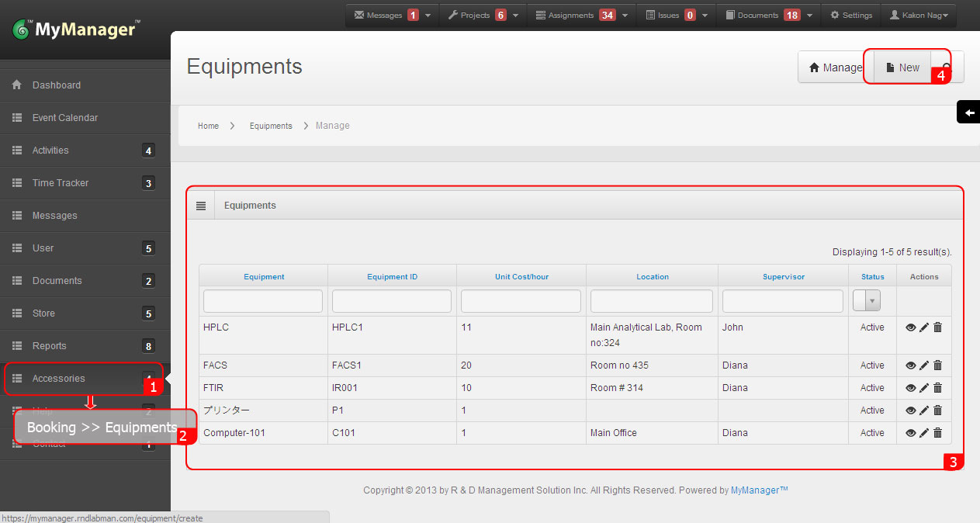
Task: Edit プリンター equipment with pencil icon
Action: click(923, 410)
